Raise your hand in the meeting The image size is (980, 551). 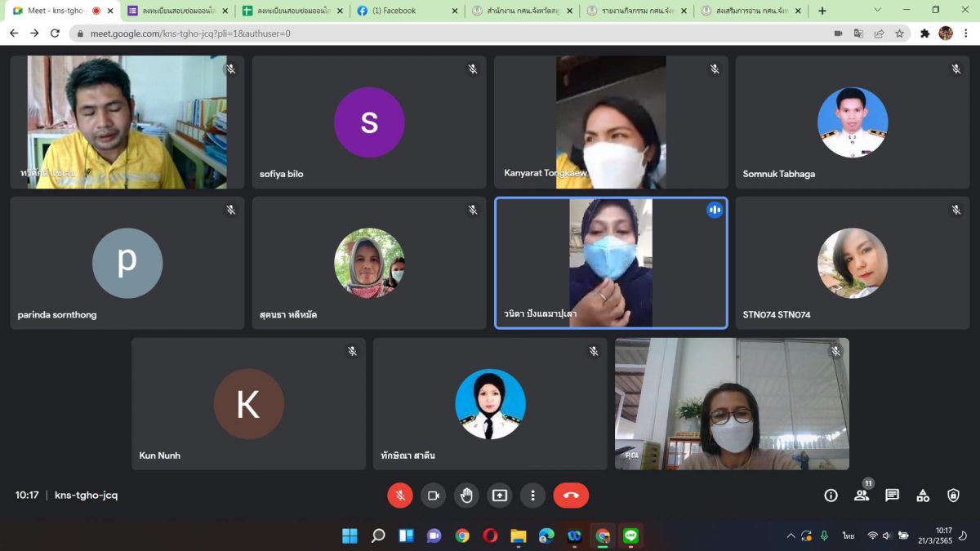pos(466,495)
